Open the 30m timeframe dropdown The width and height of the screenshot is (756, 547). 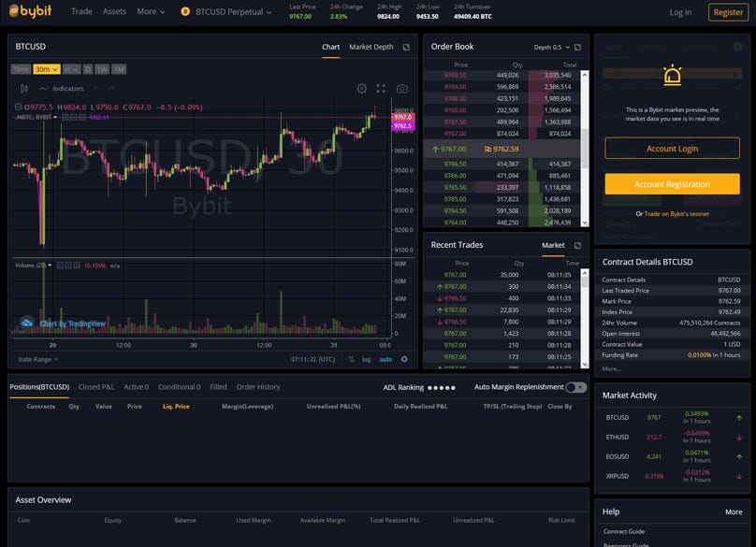[x=47, y=69]
